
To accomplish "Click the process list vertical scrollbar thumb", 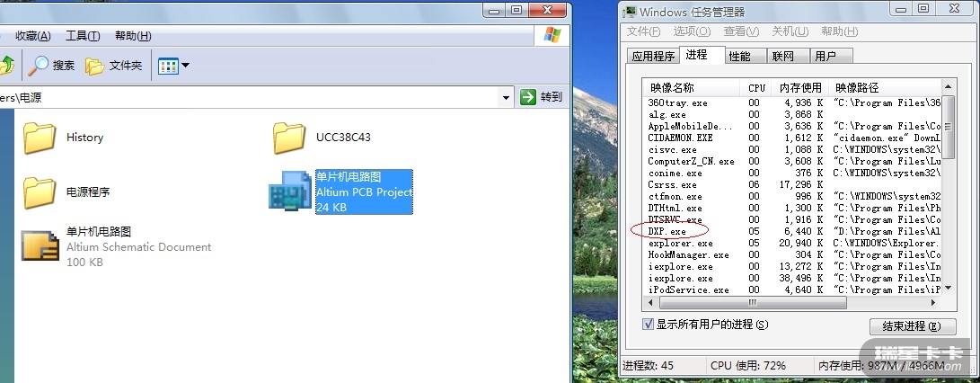I will click(x=949, y=127).
